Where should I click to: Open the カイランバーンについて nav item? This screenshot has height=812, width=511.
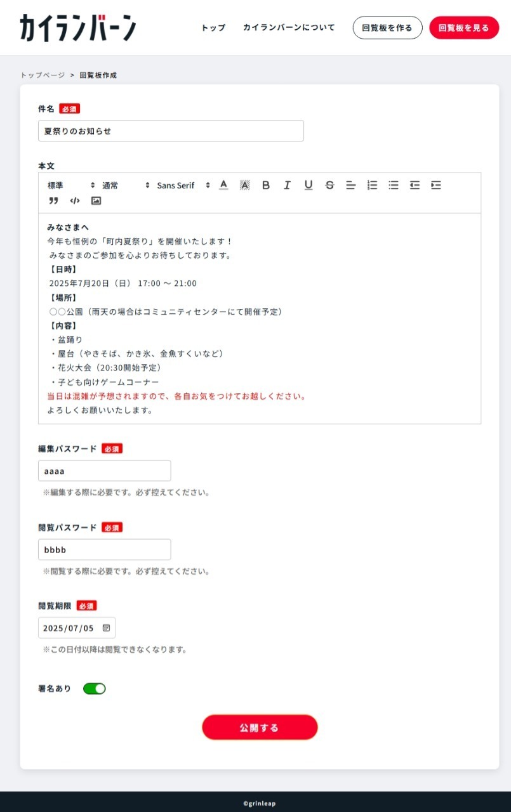(x=289, y=28)
